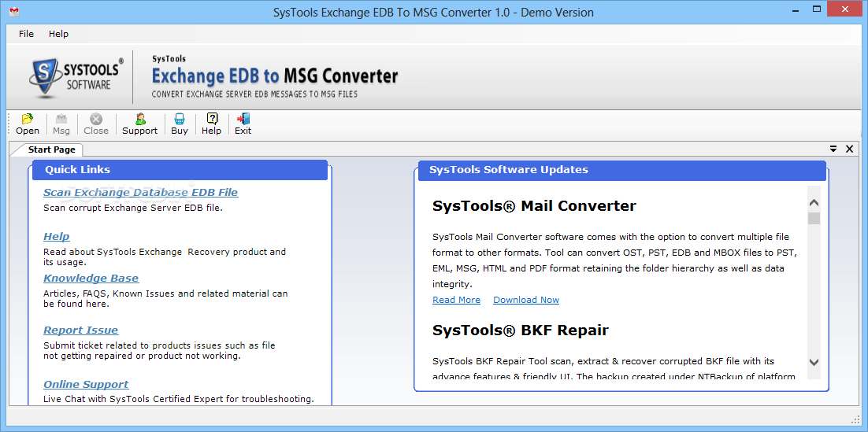Click Read More for Mail Converter
868x432 pixels.
[x=456, y=300]
